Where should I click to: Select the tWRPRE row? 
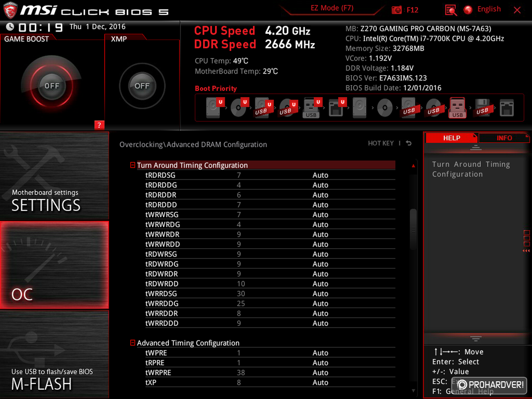click(x=270, y=373)
